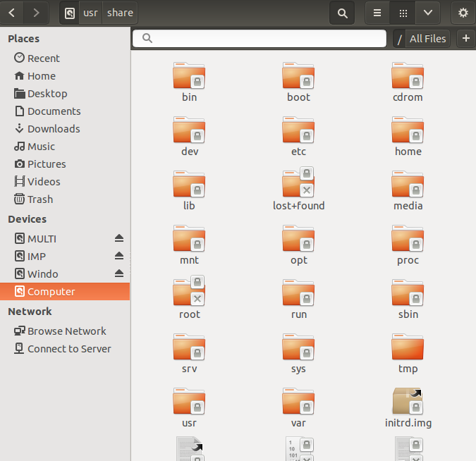The width and height of the screenshot is (476, 461).
Task: Select the tmp folder
Action: tap(408, 354)
